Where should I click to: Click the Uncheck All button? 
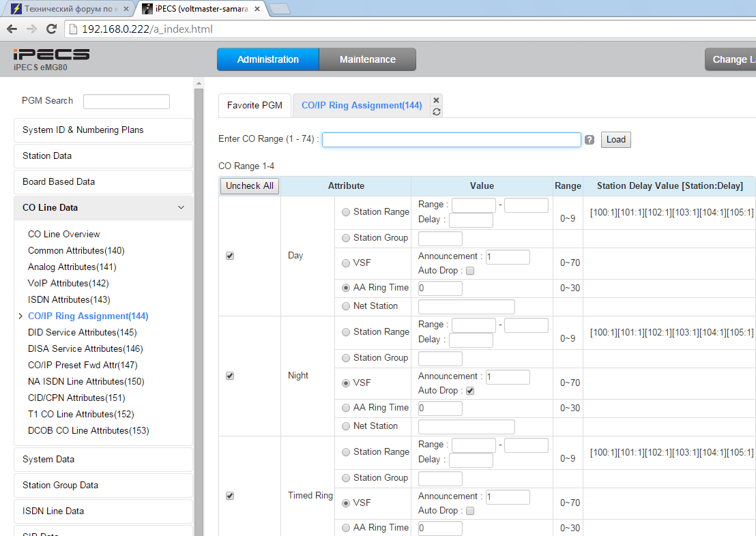click(250, 186)
